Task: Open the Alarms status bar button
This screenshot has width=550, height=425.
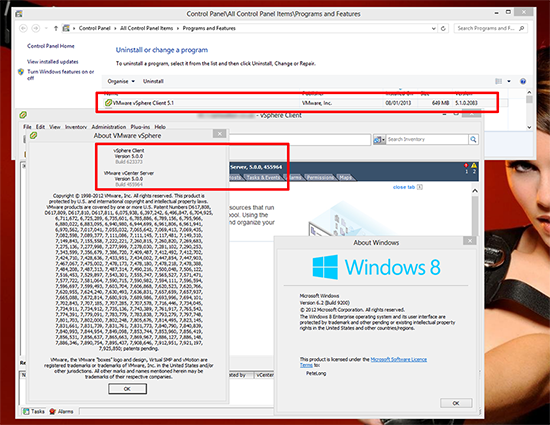Action: tap(61, 411)
